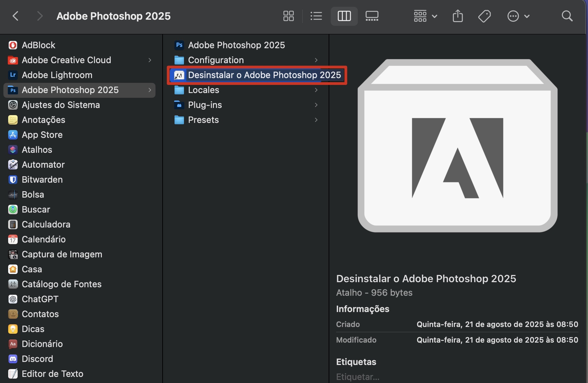Open Adobe Lightroom from the sidebar
This screenshot has height=383, width=588.
(57, 75)
